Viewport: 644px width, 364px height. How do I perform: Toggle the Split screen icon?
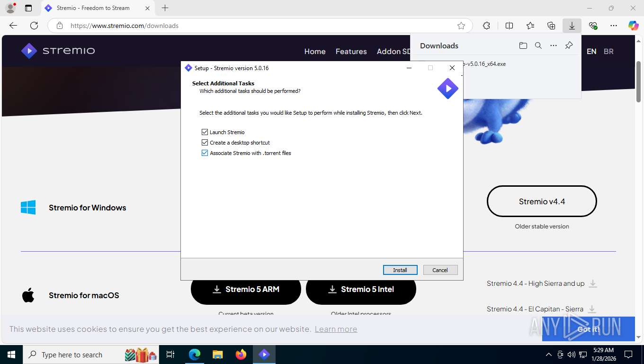point(509,26)
